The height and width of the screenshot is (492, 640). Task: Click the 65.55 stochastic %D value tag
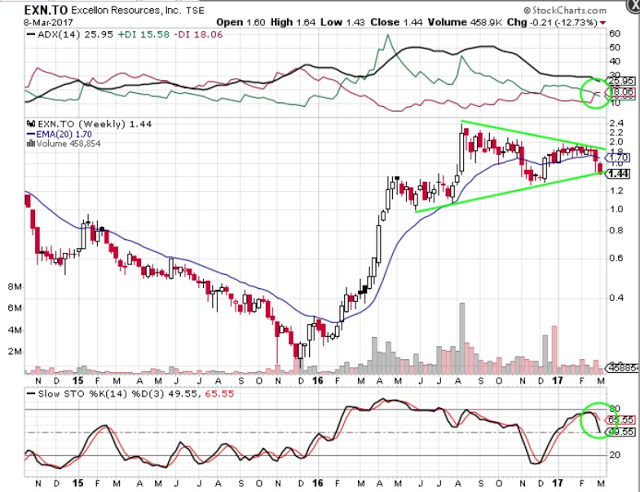coord(621,420)
